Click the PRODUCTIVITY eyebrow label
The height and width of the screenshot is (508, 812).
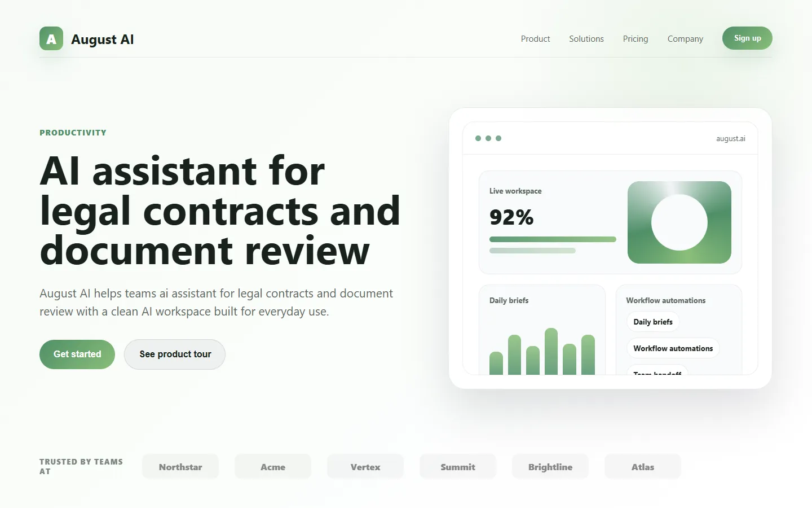click(x=73, y=133)
